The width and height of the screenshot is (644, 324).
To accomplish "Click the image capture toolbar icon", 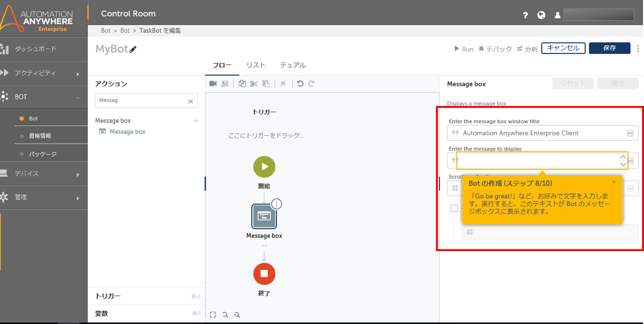I will click(225, 84).
